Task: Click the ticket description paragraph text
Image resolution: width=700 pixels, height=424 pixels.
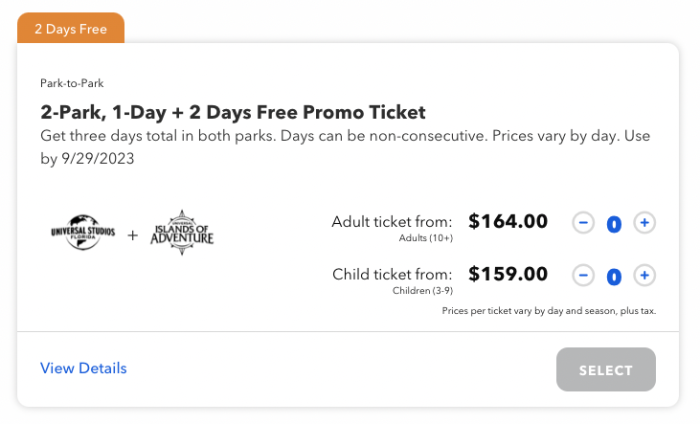Action: coord(345,147)
